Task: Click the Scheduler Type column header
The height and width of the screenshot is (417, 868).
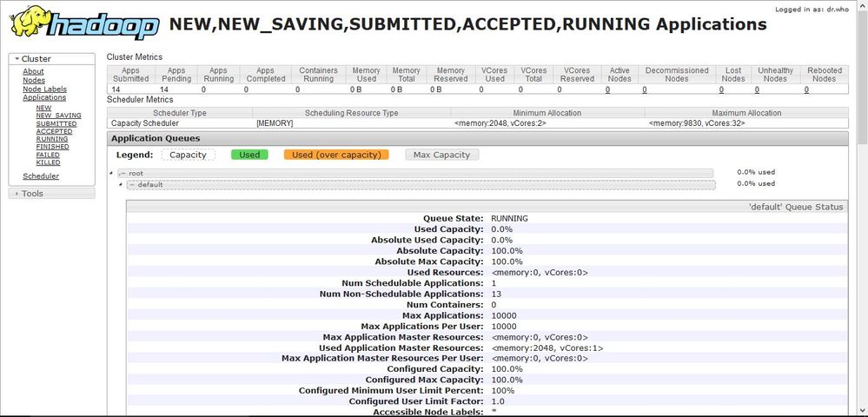Action: tap(179, 113)
